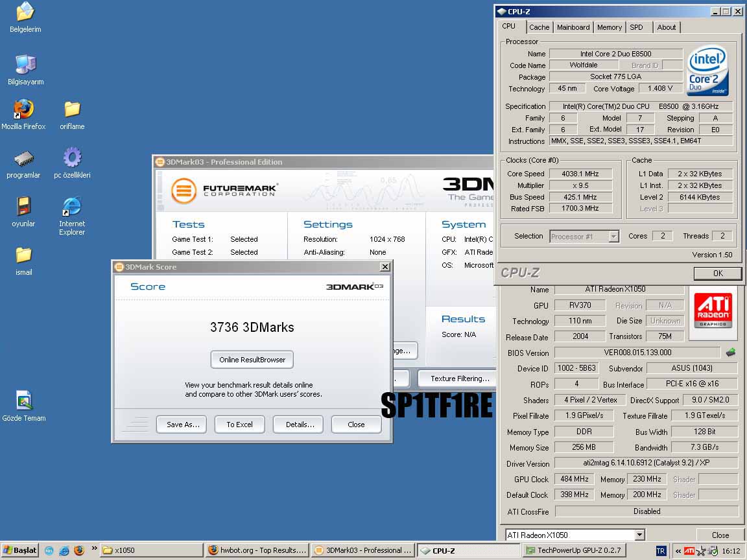Open the pc özellikleri desktop icon
The image size is (747, 560).
72,163
